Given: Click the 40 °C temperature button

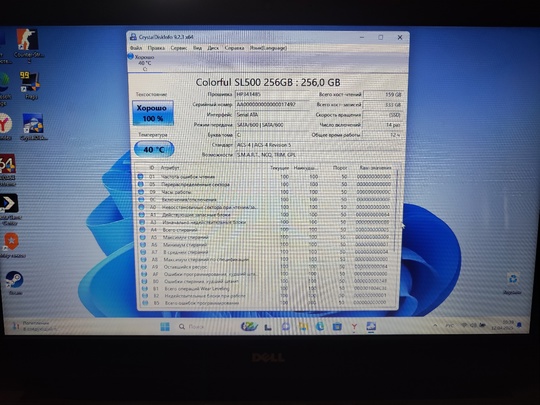Looking at the screenshot, I should tap(154, 149).
